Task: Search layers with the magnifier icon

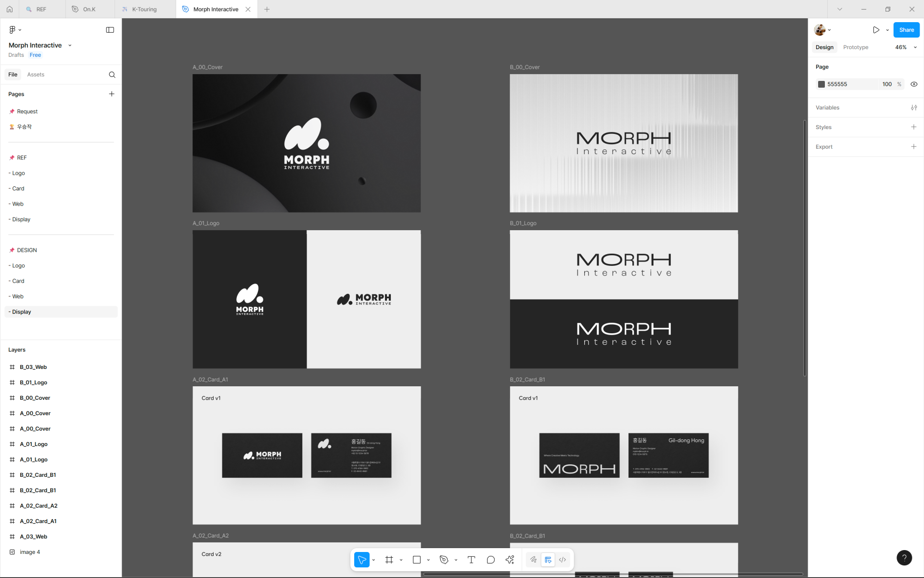Action: point(112,75)
